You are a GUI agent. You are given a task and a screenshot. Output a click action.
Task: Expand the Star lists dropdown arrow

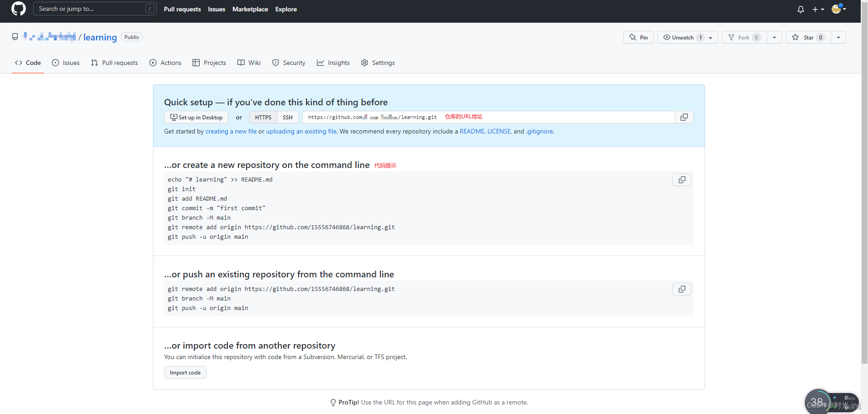coord(838,37)
